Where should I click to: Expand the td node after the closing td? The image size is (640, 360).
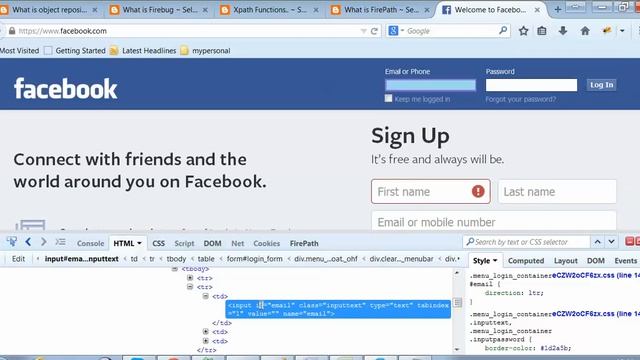coord(205,331)
